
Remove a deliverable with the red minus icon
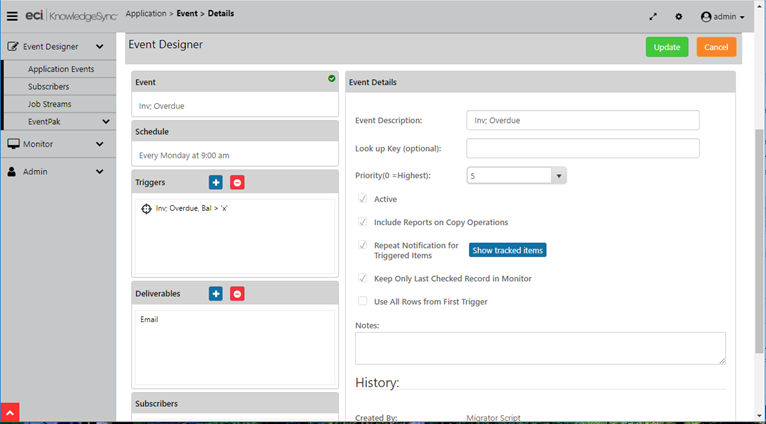pyautogui.click(x=237, y=294)
